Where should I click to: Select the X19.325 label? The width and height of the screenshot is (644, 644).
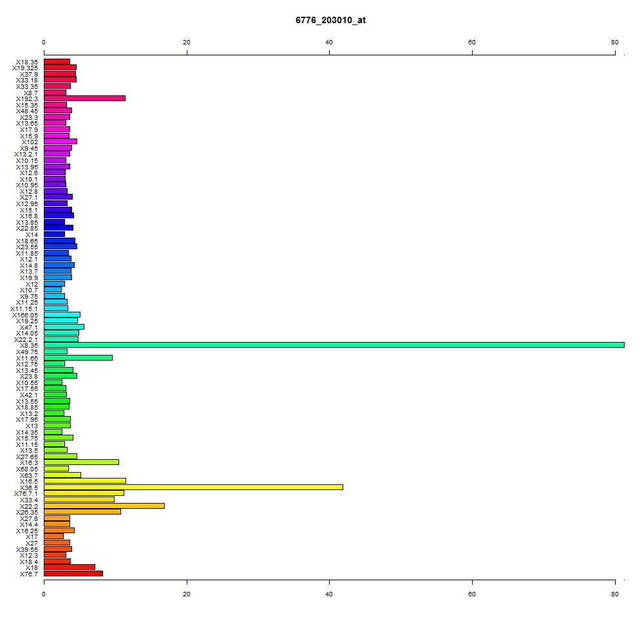[24, 68]
